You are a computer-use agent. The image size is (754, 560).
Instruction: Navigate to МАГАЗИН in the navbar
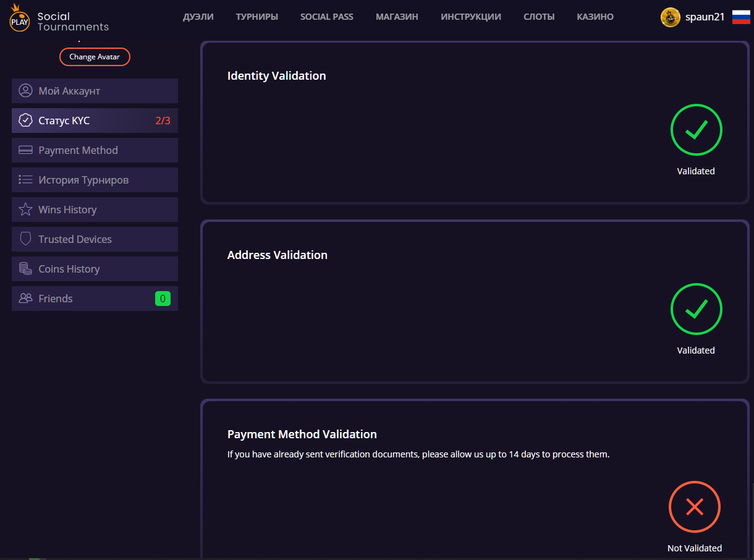pyautogui.click(x=397, y=17)
